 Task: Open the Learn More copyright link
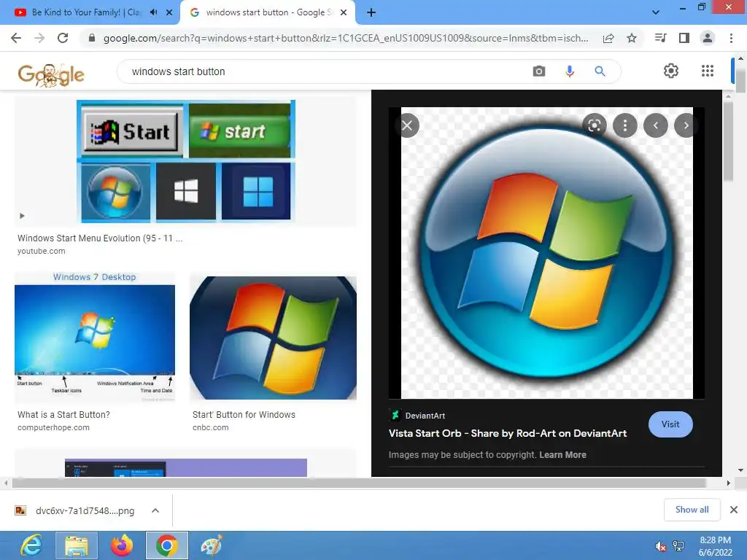pyautogui.click(x=562, y=455)
